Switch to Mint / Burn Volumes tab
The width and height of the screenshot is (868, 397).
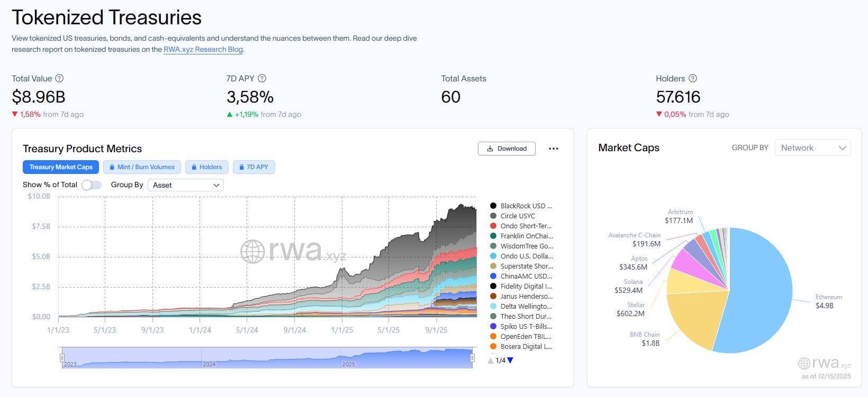(x=142, y=167)
